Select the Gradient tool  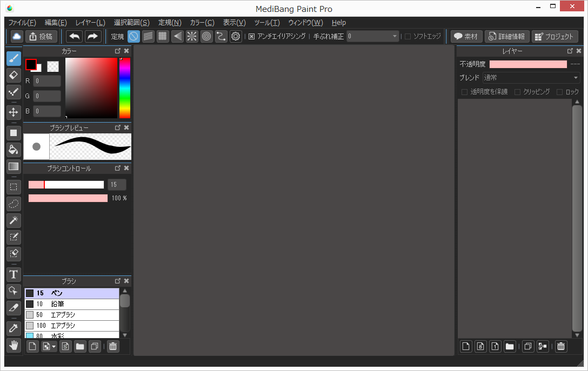click(14, 166)
